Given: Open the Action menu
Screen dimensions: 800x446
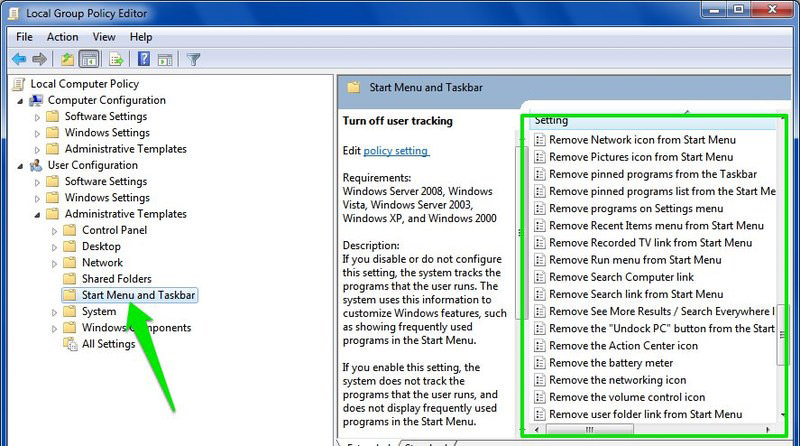Looking at the screenshot, I should [x=62, y=37].
